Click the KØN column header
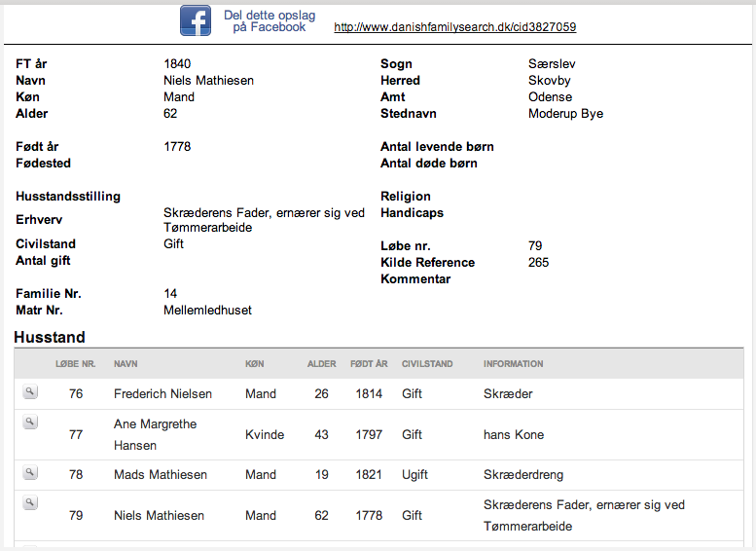 click(x=255, y=364)
